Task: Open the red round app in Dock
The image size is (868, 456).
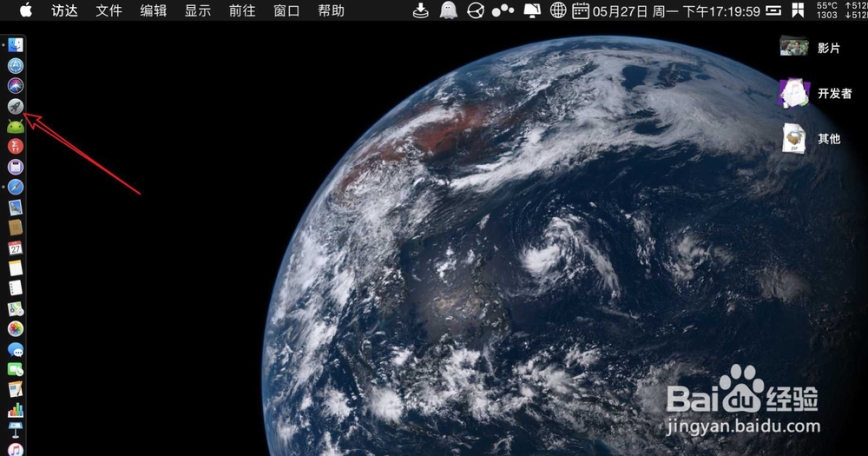Action: [16, 146]
